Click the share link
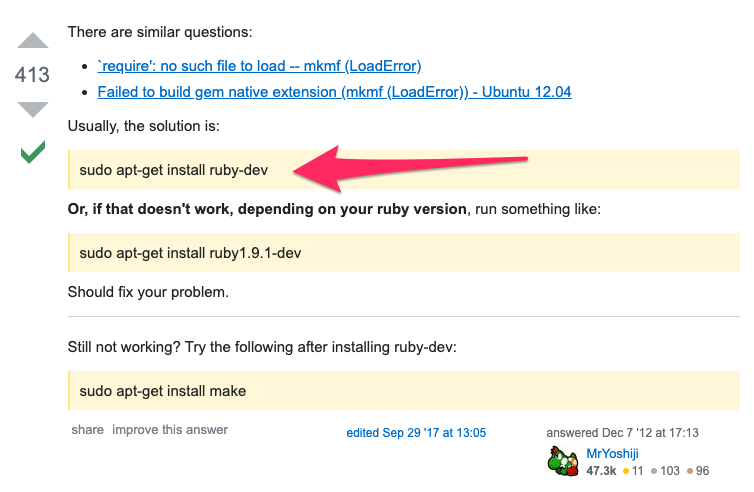The image size is (754, 492). [x=88, y=429]
